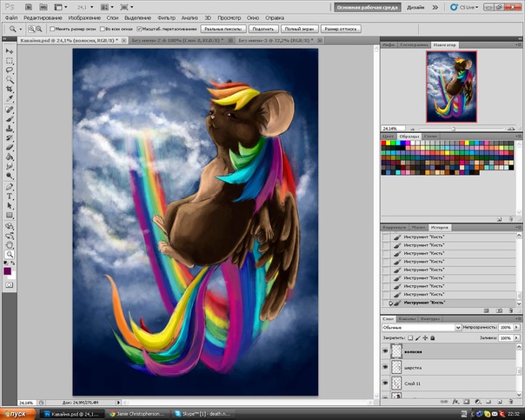This screenshot has width=525, height=420.
Task: Launch Bridge from the application bar
Action: (29, 7)
